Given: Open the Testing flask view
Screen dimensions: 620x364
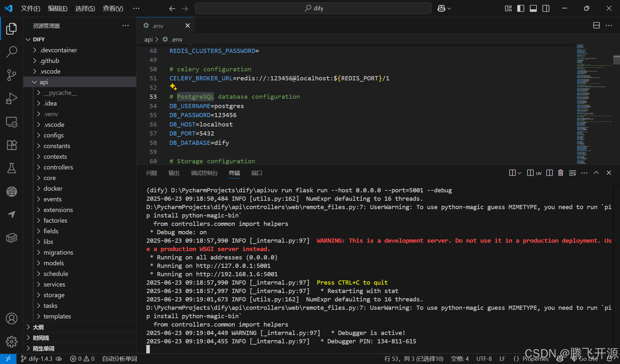Looking at the screenshot, I should point(12,168).
